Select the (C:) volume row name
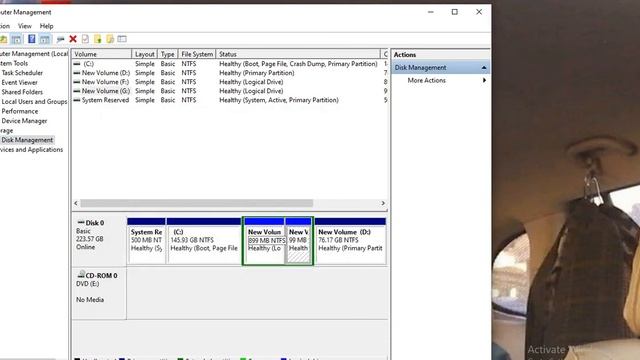The width and height of the screenshot is (640, 360). point(88,64)
